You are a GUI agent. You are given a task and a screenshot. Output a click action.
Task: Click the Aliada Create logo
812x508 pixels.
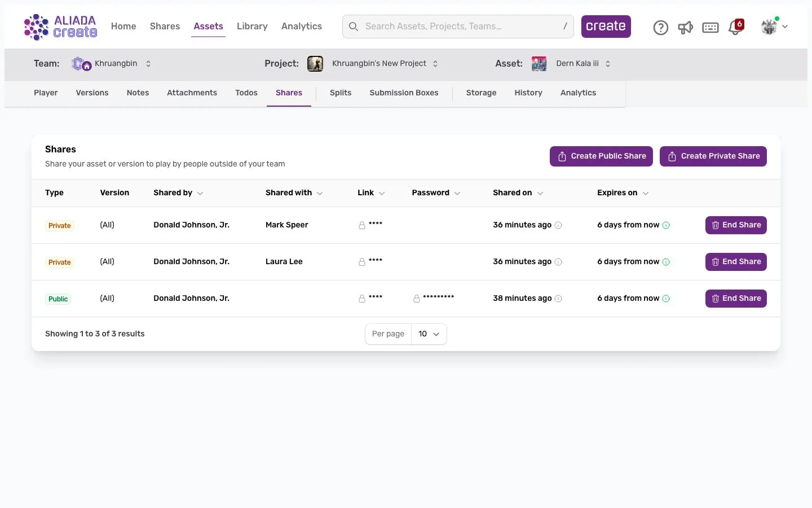60,27
